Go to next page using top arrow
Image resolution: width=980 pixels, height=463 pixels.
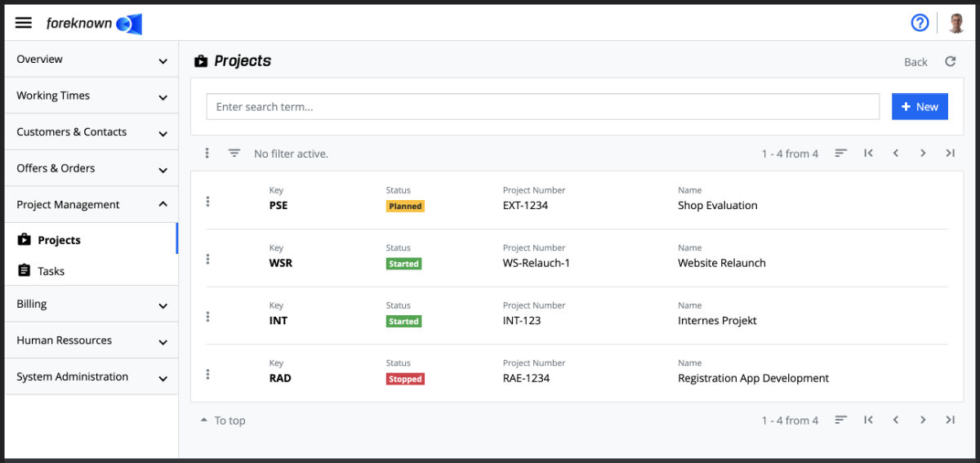click(923, 154)
